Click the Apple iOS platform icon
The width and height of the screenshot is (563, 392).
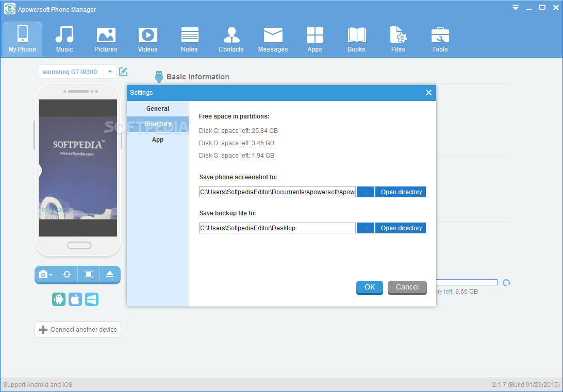point(75,299)
